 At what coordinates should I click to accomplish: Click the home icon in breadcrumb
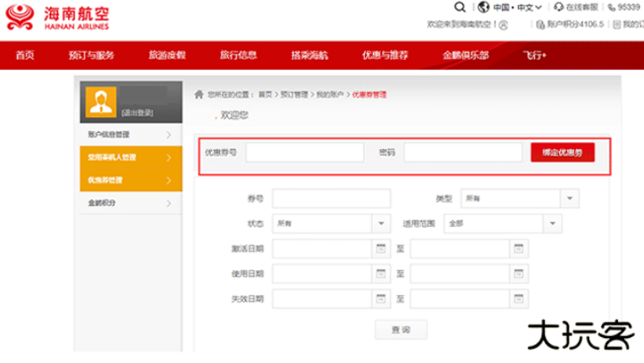pos(199,94)
